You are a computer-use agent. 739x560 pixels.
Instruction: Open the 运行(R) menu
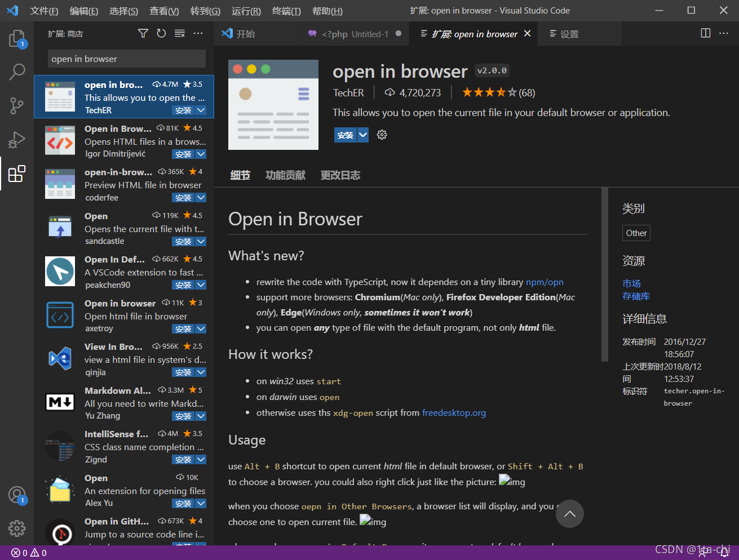[246, 11]
